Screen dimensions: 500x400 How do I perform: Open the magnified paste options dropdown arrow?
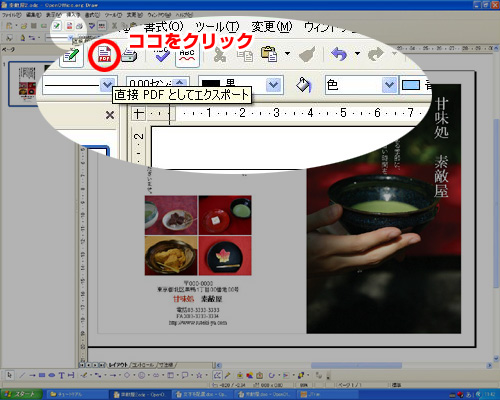[x=287, y=53]
